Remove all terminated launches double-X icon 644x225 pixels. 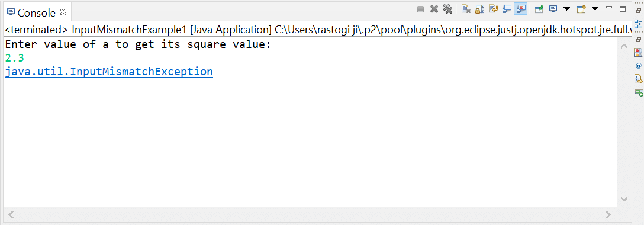click(x=447, y=9)
